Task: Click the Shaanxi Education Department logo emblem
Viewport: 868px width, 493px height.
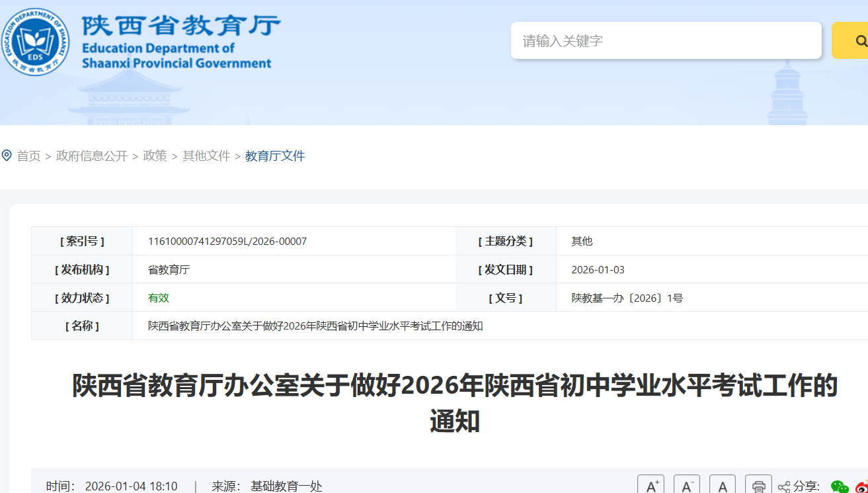Action: pos(36,42)
